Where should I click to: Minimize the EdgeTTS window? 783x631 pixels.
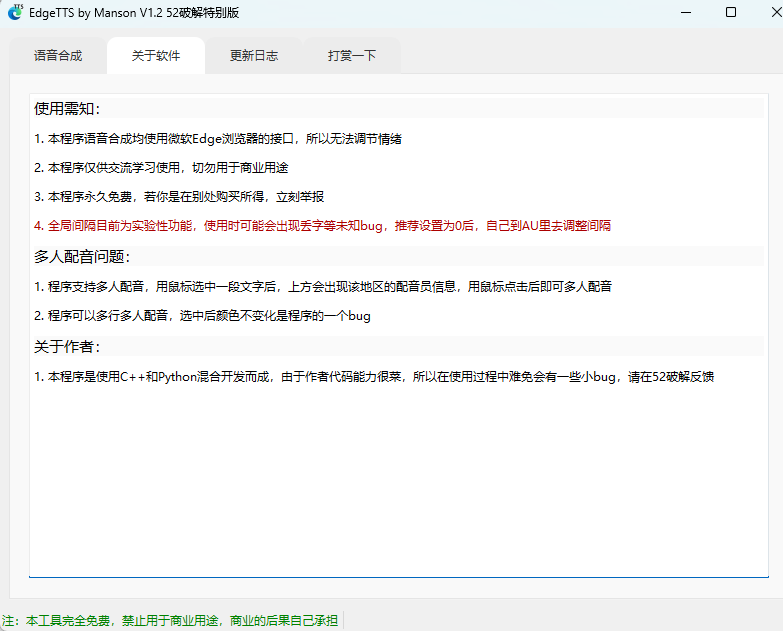pos(686,12)
